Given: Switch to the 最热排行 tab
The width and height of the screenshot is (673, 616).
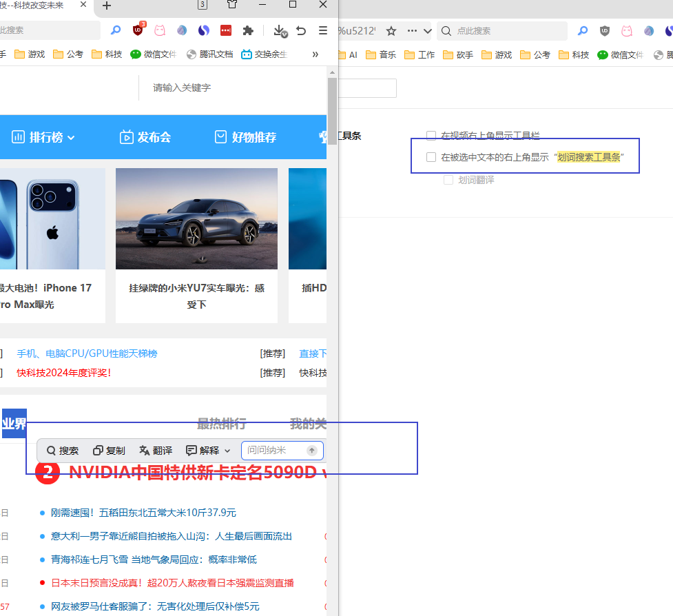Looking at the screenshot, I should click(222, 424).
